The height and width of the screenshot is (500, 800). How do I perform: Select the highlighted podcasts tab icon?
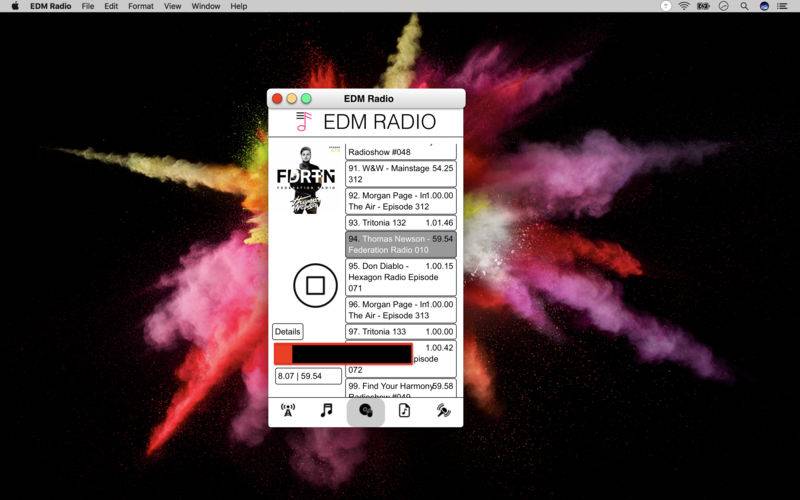[x=365, y=411]
